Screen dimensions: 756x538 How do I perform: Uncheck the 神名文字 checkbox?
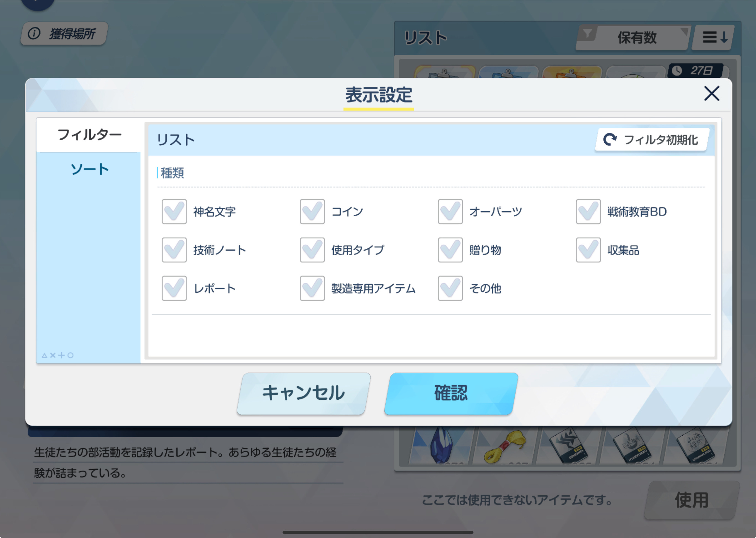[174, 211]
